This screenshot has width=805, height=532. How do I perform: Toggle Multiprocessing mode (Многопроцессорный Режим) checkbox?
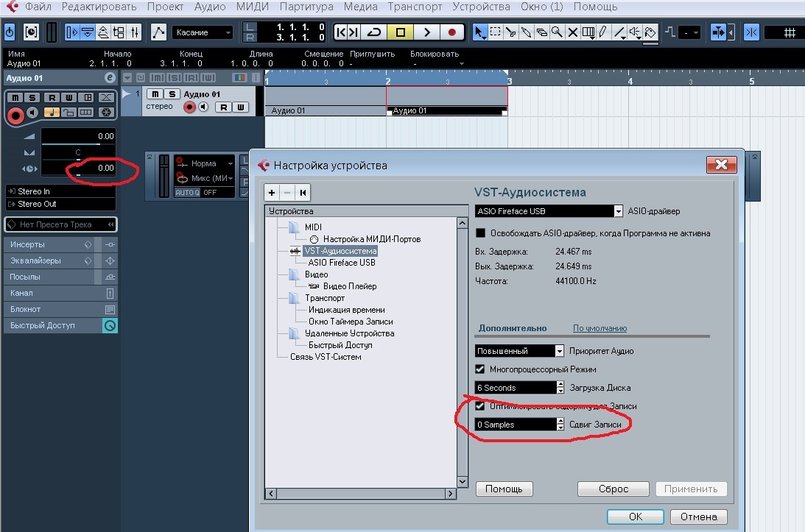(x=480, y=369)
